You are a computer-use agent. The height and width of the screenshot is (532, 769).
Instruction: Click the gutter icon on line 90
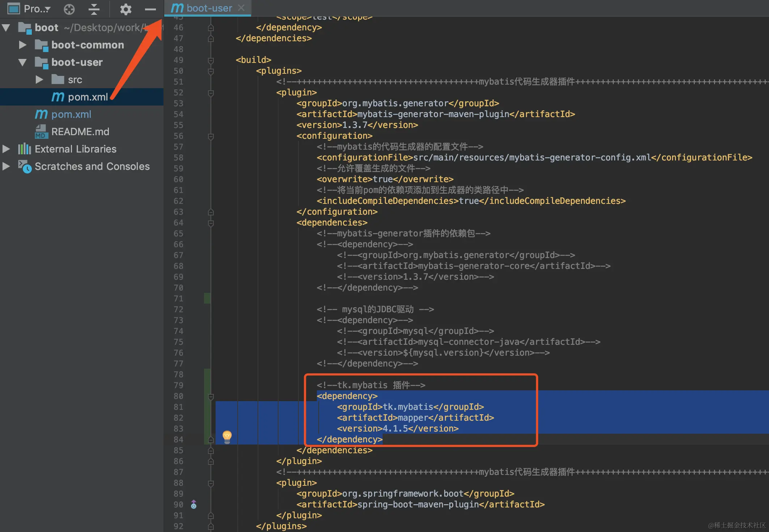click(194, 504)
